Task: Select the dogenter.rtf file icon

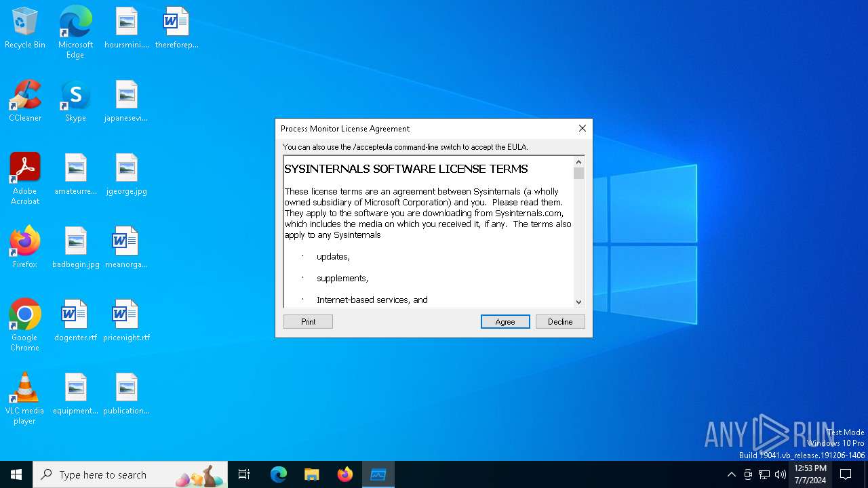Action: click(x=75, y=321)
